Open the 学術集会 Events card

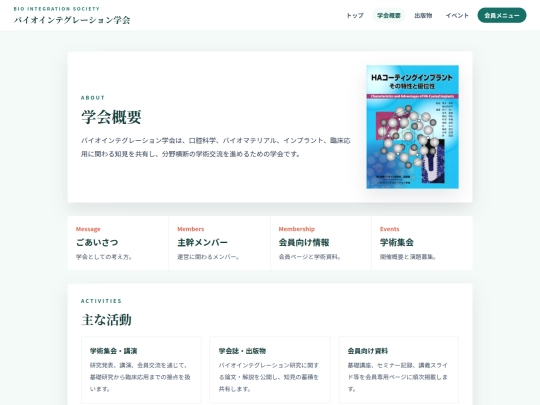pos(422,243)
